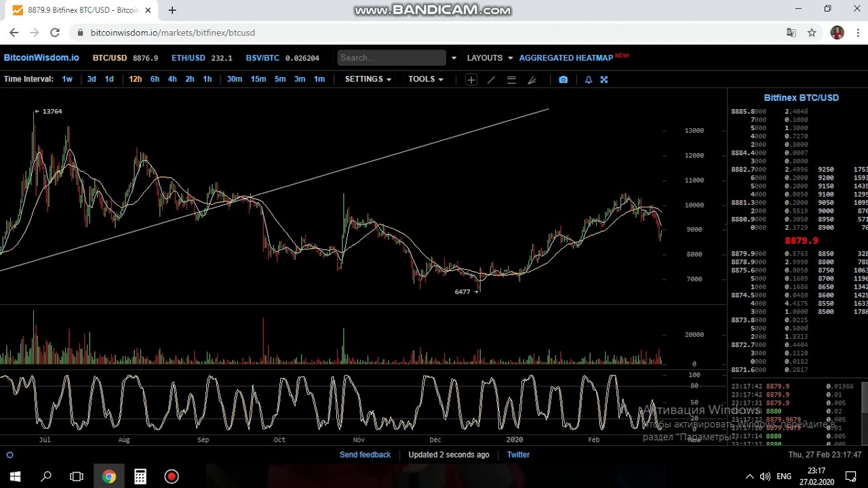Select the fan lines drawing tool

coord(532,79)
